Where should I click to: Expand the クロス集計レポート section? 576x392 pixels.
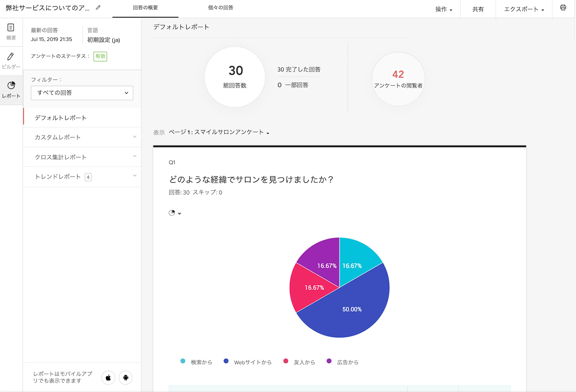(x=82, y=157)
